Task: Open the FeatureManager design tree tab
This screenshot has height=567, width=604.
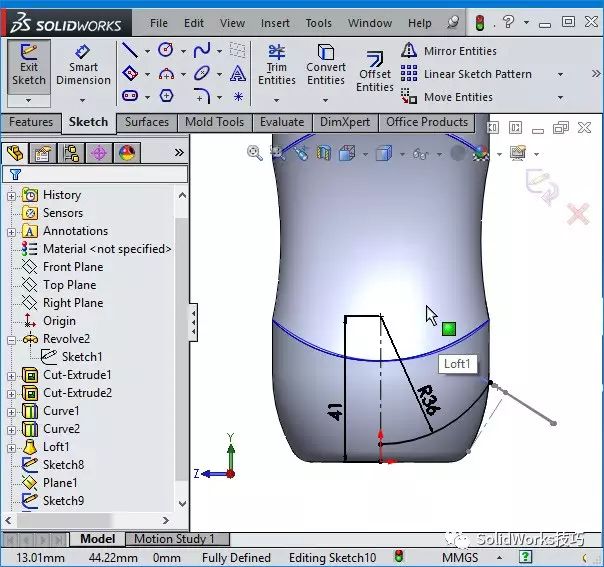Action: point(15,153)
